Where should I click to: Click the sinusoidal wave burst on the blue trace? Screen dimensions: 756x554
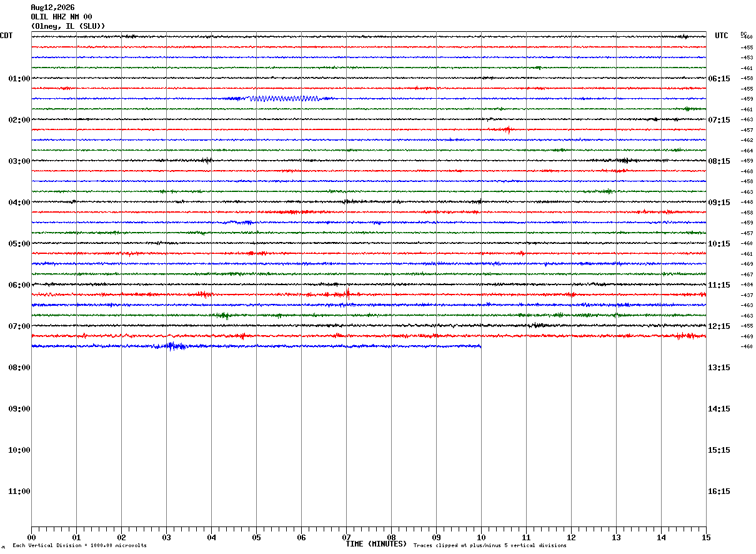pos(284,98)
